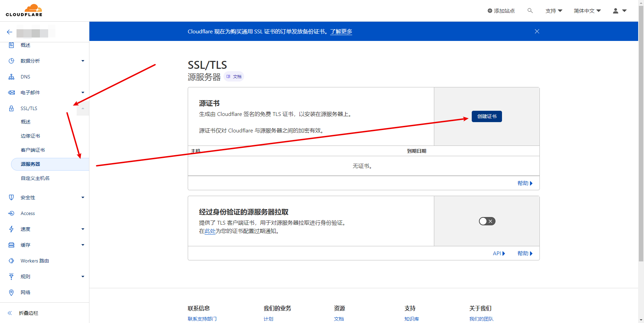Collapse the SSL/TLS submenu arrow
Image resolution: width=644 pixels, height=323 pixels.
tap(83, 108)
